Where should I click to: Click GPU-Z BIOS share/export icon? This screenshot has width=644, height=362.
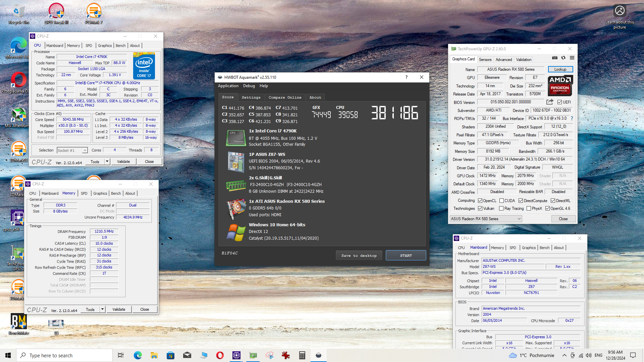coord(550,102)
